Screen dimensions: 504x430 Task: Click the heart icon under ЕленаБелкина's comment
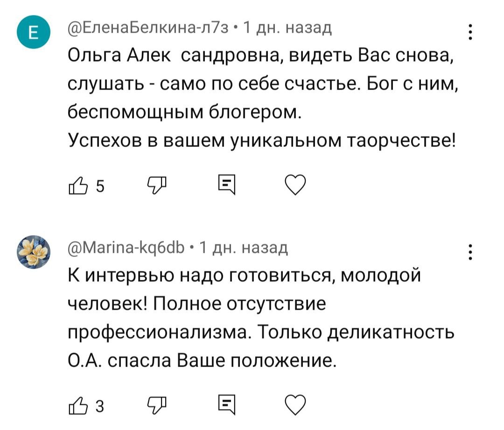coord(295,186)
